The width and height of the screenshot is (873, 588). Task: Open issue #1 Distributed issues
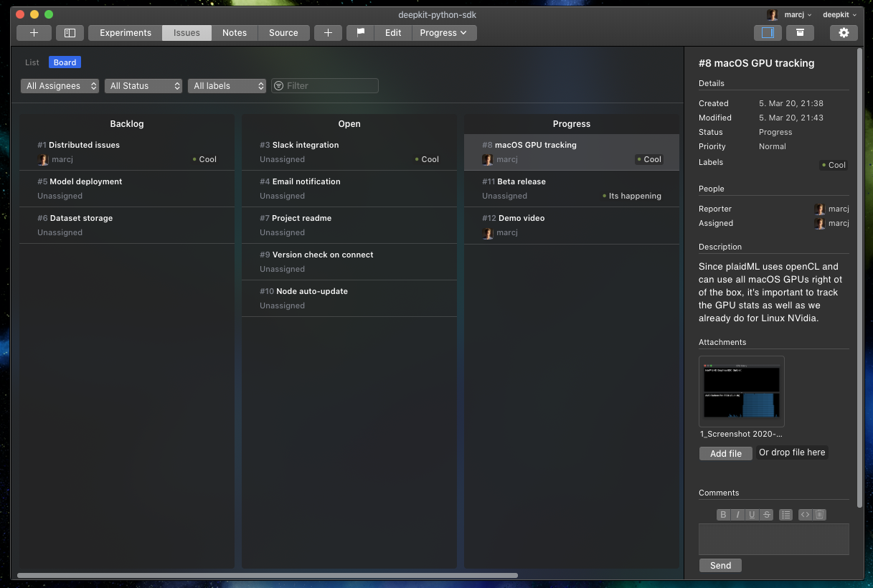pos(127,152)
